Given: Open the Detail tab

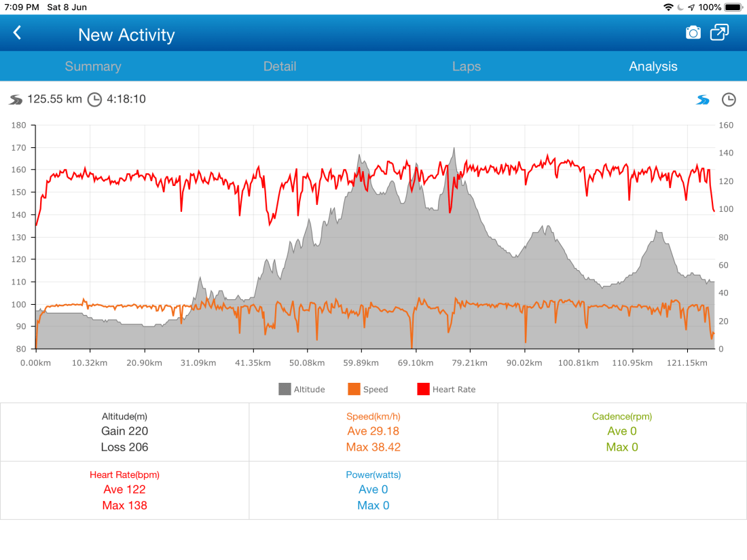Looking at the screenshot, I should 280,67.
